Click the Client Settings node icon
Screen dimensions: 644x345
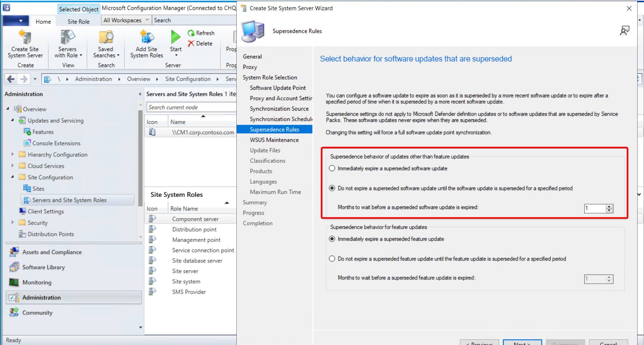pyautogui.click(x=23, y=211)
